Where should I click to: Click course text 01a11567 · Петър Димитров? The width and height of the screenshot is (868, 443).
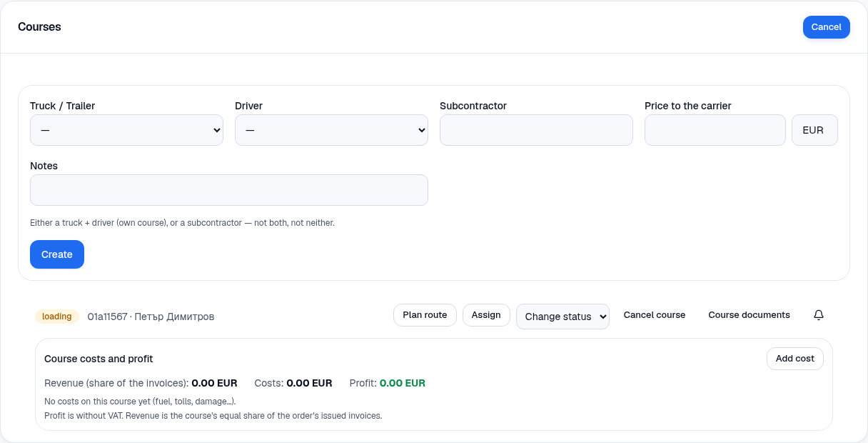coord(151,317)
